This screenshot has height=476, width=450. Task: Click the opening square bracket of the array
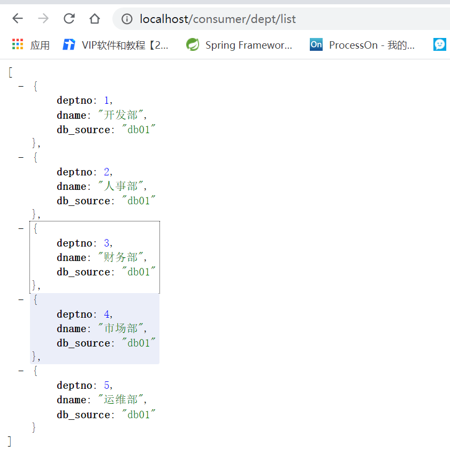click(11, 72)
